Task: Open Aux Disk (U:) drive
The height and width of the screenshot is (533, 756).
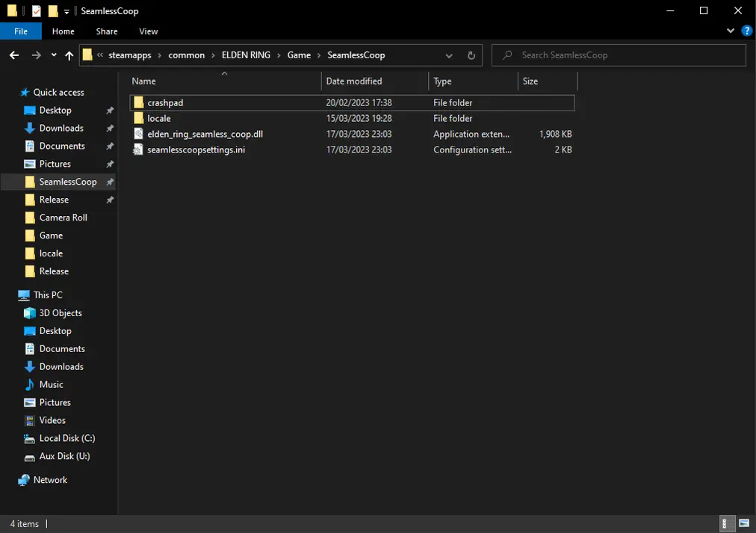Action: tap(64, 456)
